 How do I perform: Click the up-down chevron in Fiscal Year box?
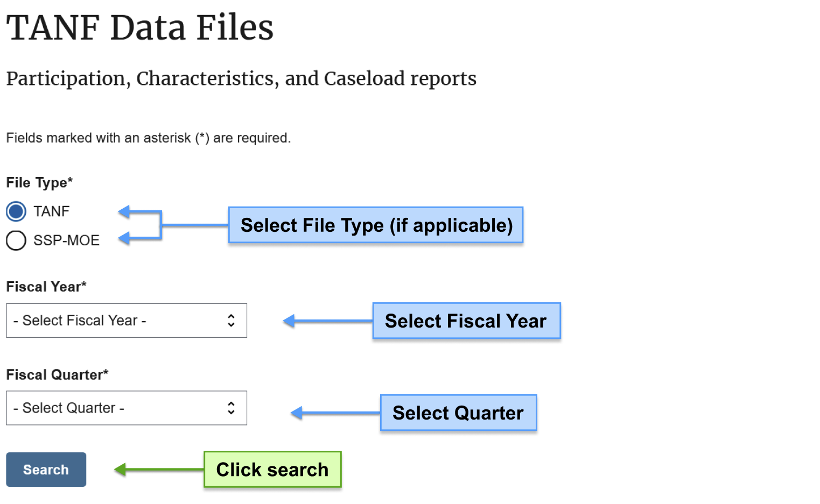(x=231, y=321)
